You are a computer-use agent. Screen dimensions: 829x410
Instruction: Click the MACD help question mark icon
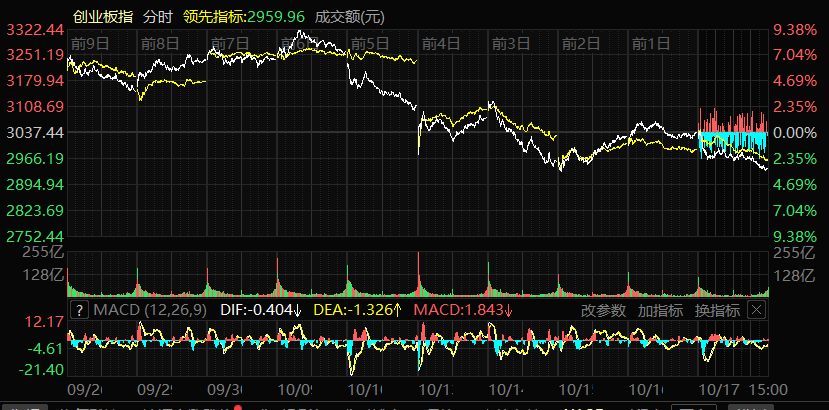point(80,310)
